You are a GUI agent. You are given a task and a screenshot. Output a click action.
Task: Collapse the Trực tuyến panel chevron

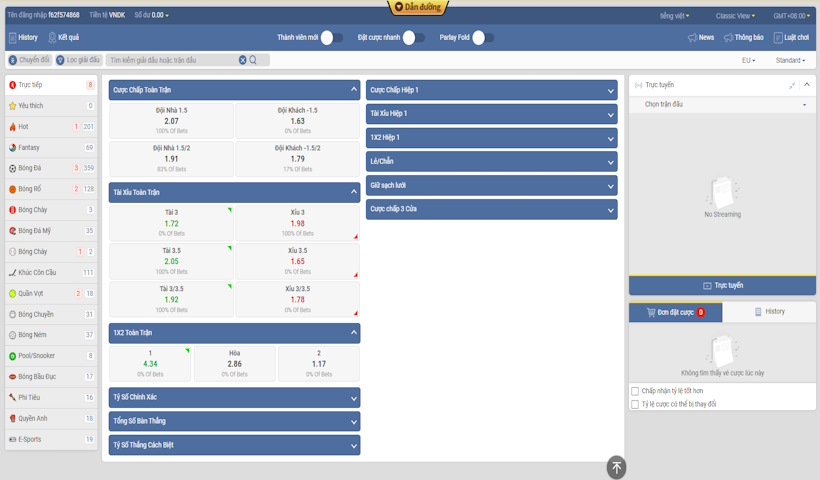tap(807, 85)
